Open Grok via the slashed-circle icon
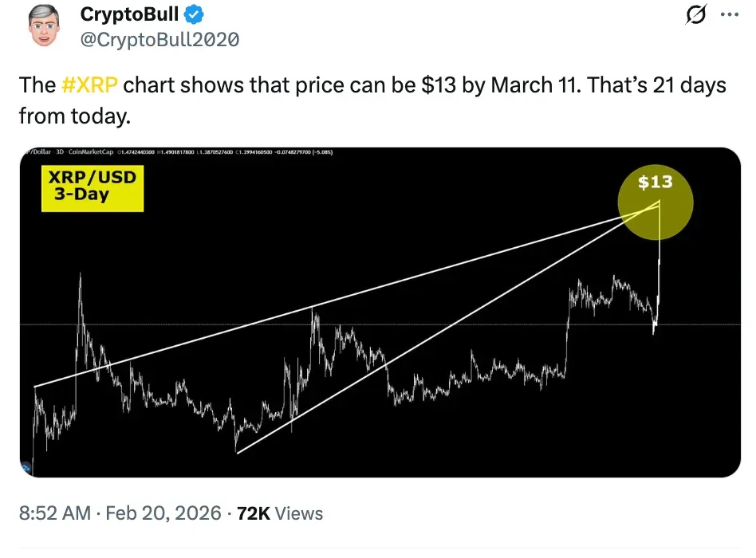 (x=695, y=15)
